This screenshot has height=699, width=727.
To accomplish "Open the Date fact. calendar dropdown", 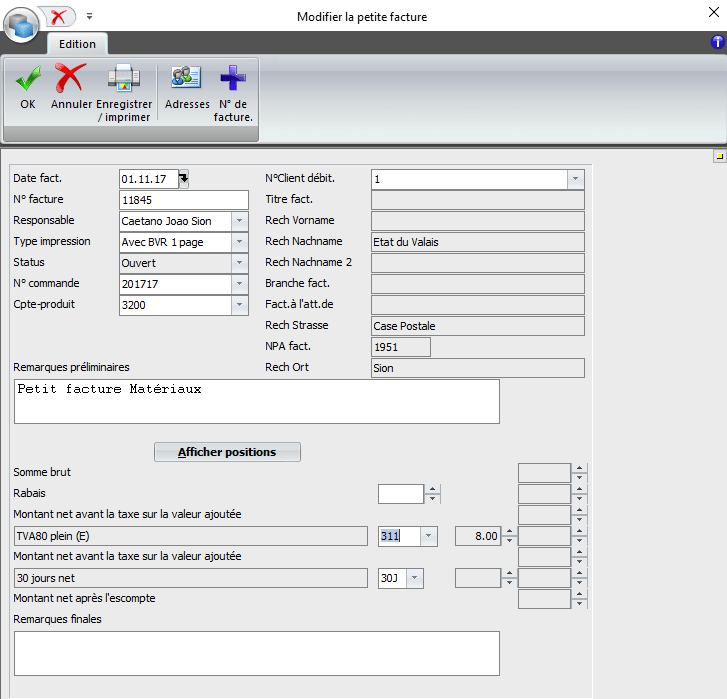I will click(x=184, y=178).
